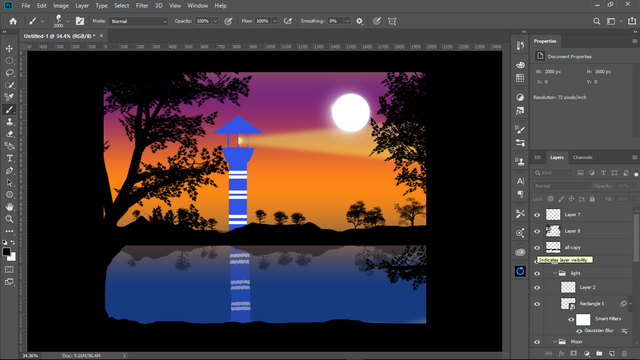Open Opacity slider dropdown arrow
The image size is (640, 360).
(x=215, y=21)
